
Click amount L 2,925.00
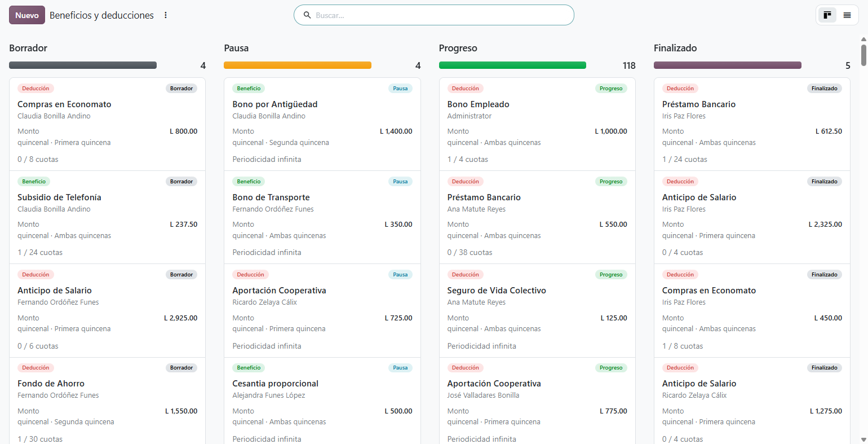point(181,318)
